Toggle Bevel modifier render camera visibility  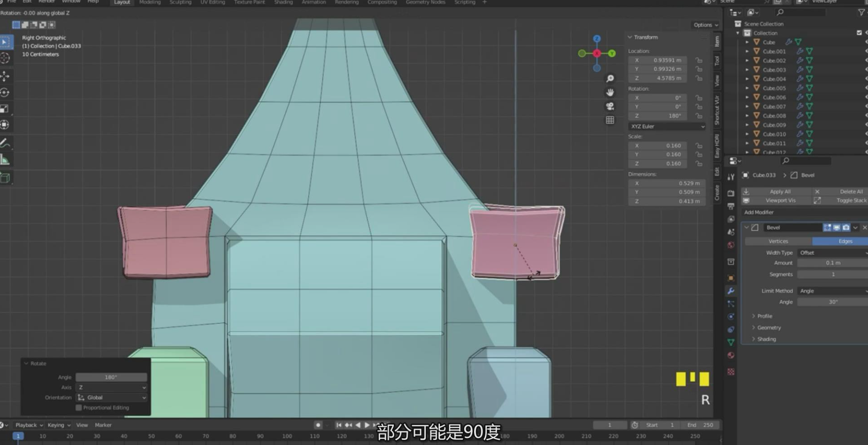pyautogui.click(x=846, y=228)
